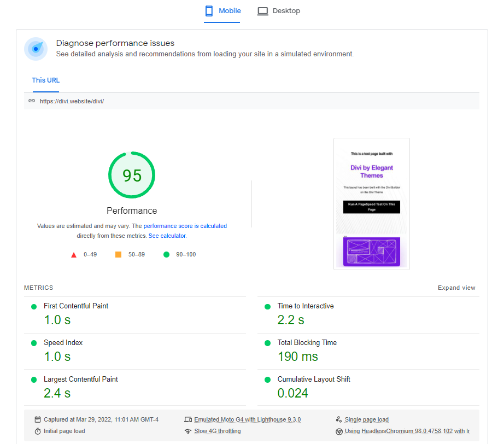Viewport: 504px width, 444px height.
Task: Click the stopwatch icon beside Initial page load
Action: [38, 431]
